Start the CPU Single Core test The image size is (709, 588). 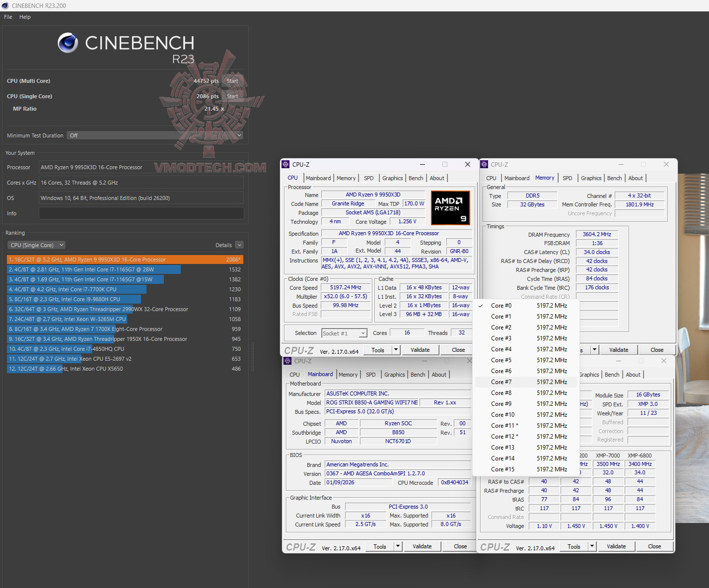pyautogui.click(x=232, y=96)
